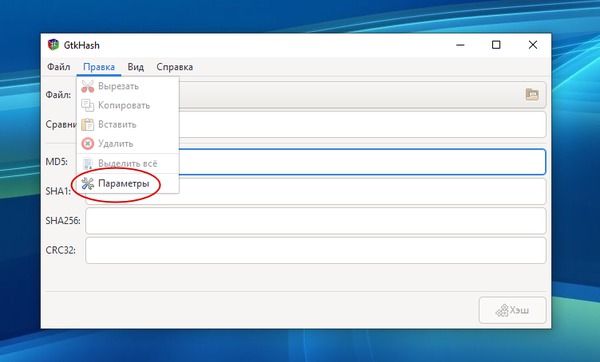Click the Хэш button
600x362 pixels.
(512, 310)
